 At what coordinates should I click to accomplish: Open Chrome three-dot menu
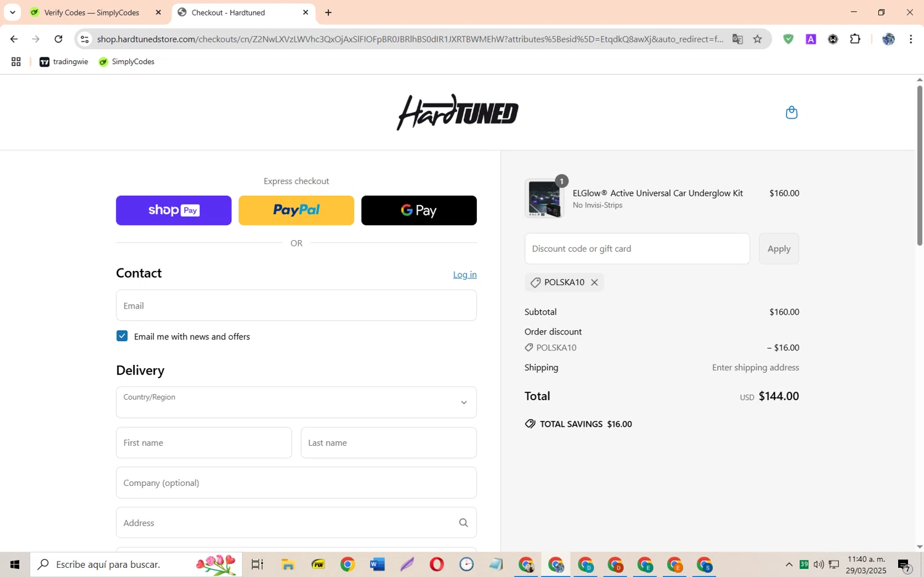pyautogui.click(x=910, y=39)
